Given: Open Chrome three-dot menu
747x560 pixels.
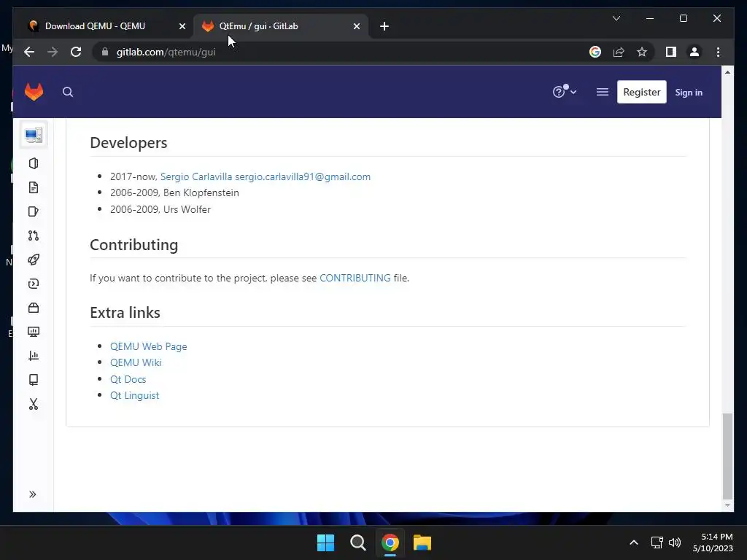Looking at the screenshot, I should point(718,52).
